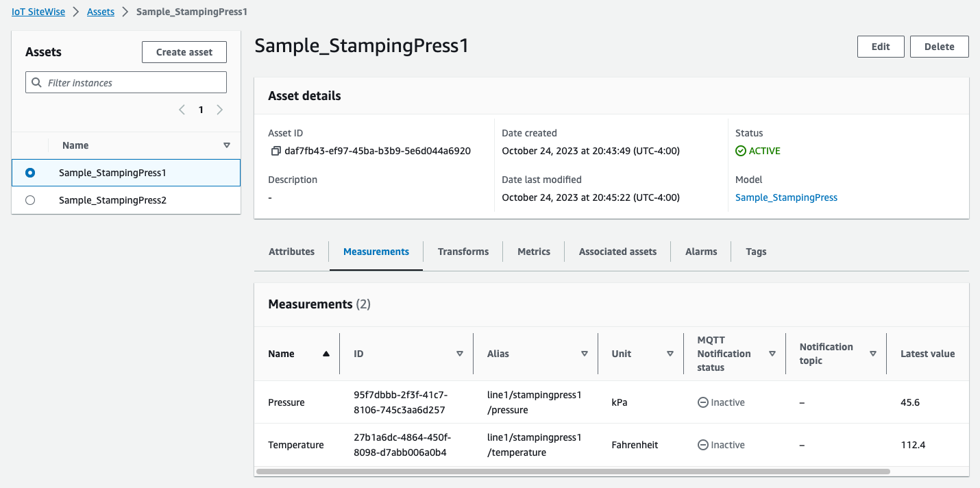This screenshot has height=488, width=980.
Task: Copy the Asset ID using copy icon
Action: click(275, 151)
